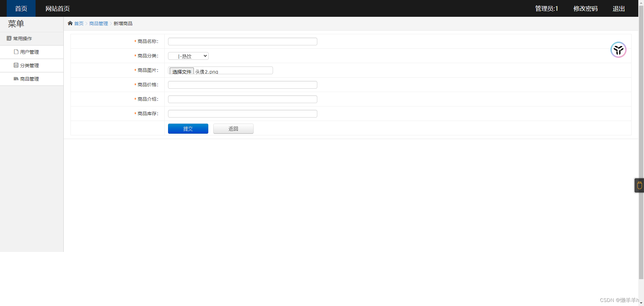Viewport: 644px width, 306px height.
Task: Click the mouse widget icon on right edge
Action: [x=639, y=185]
